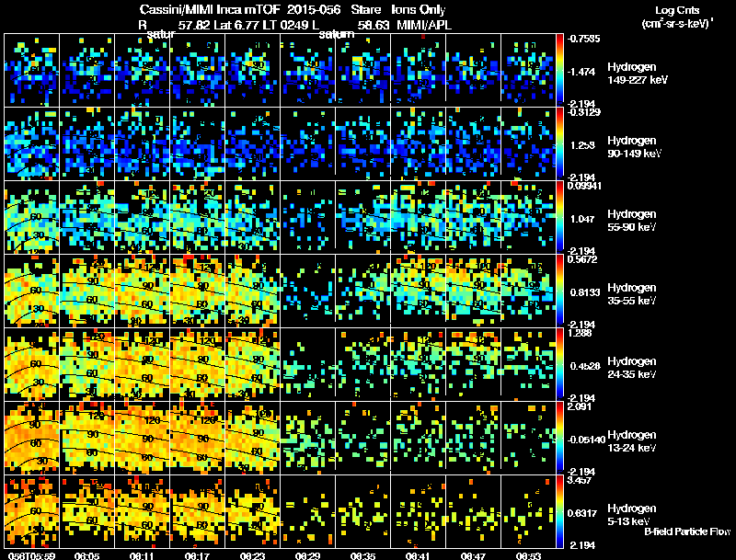Click the '1.288' color scale maximum
736x560 pixels.
(580, 333)
